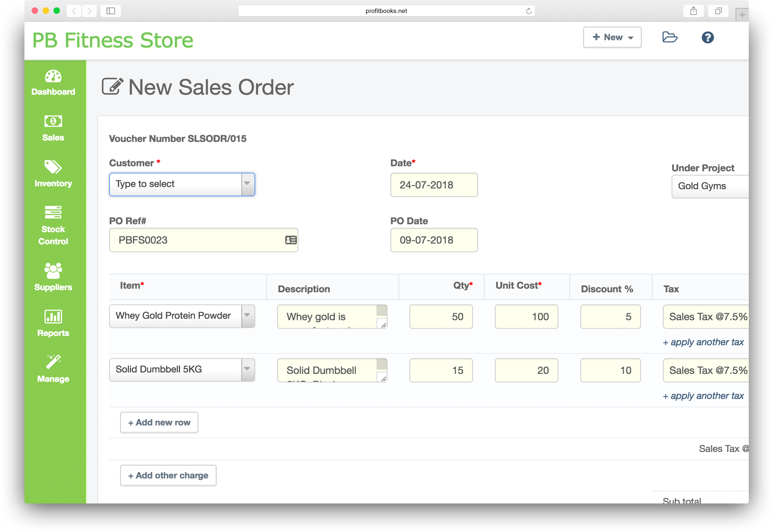Click apply another tax under Whey row
The height and width of the screenshot is (532, 773).
click(703, 342)
